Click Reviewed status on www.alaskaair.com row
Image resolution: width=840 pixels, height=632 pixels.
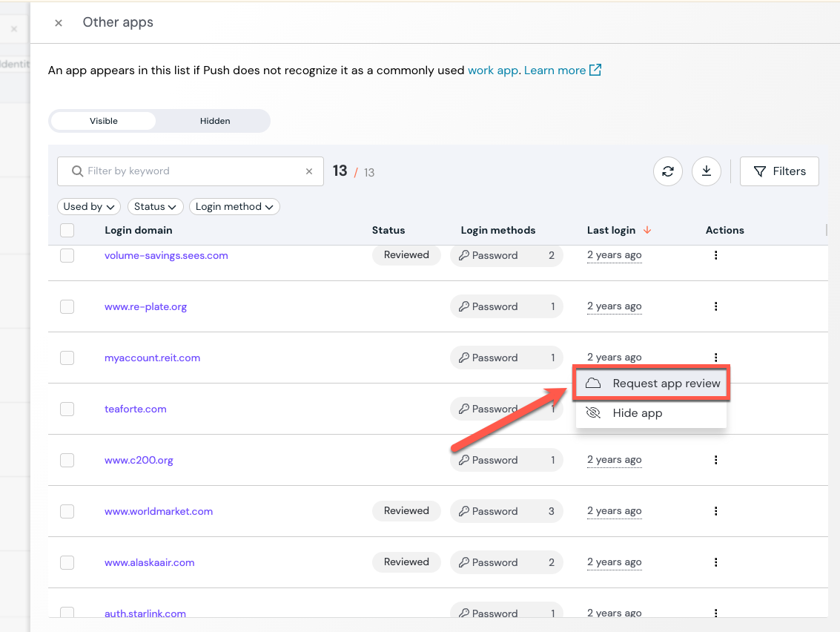click(406, 562)
